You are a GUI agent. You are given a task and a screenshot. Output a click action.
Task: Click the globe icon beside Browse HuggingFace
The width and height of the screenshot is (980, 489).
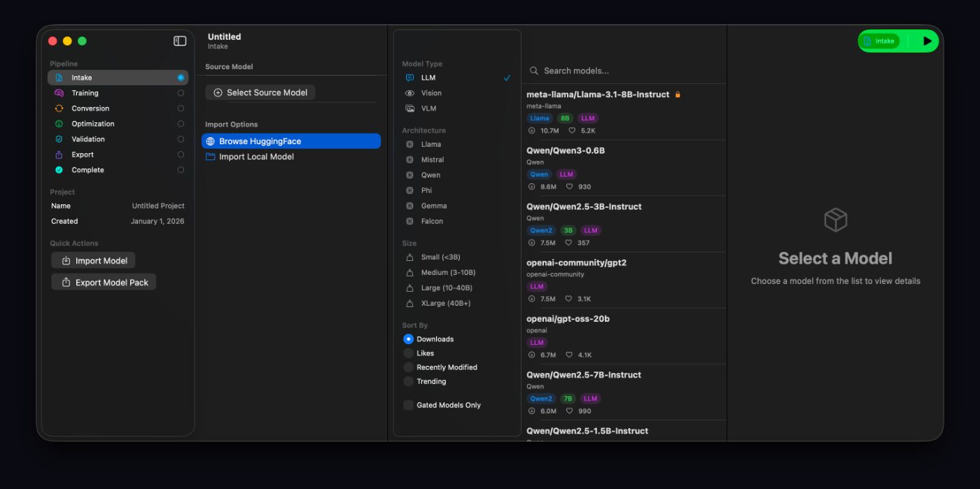pyautogui.click(x=210, y=141)
